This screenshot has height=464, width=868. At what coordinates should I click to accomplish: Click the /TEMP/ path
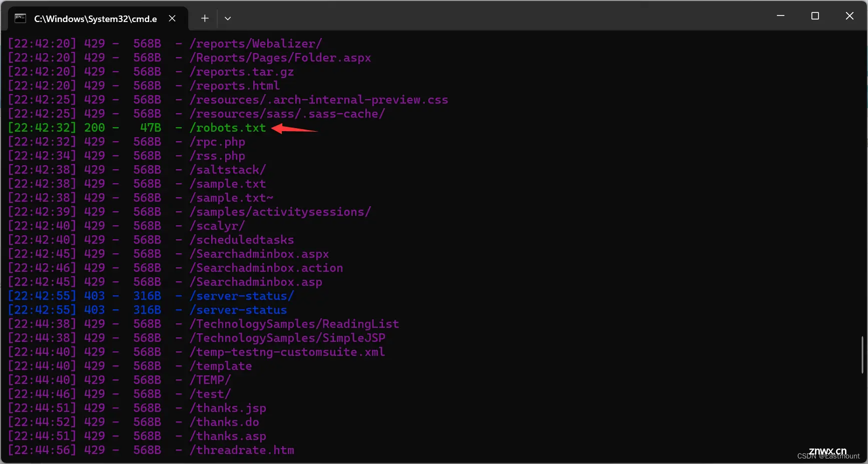(210, 380)
